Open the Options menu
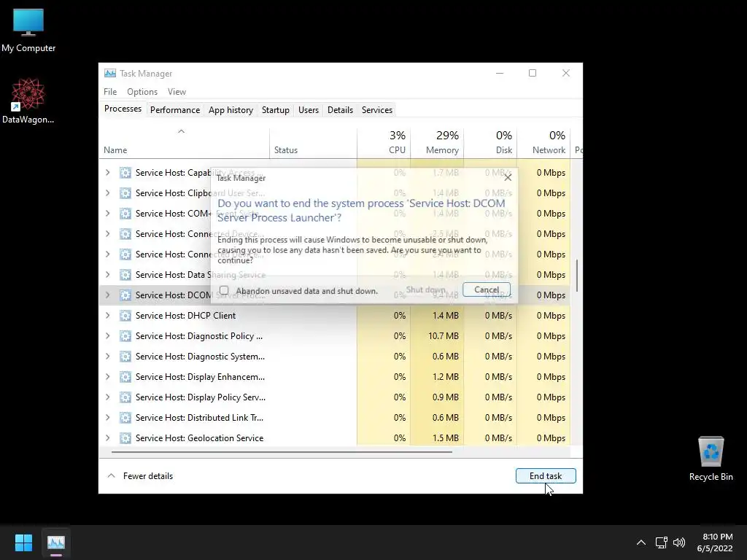Screen dimensions: 747x560 pos(142,92)
